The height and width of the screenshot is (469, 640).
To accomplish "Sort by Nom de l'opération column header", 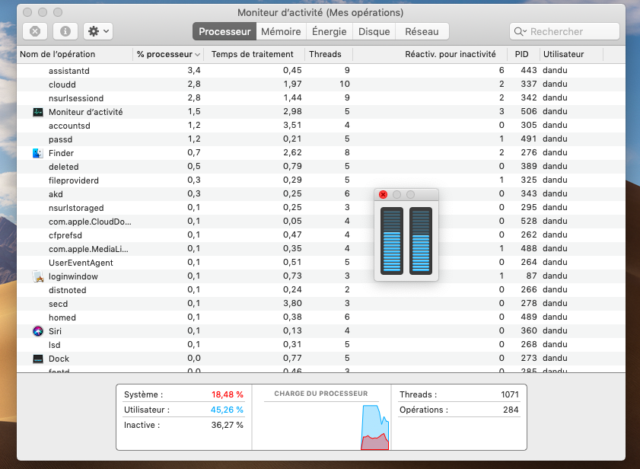I will pyautogui.click(x=75, y=54).
